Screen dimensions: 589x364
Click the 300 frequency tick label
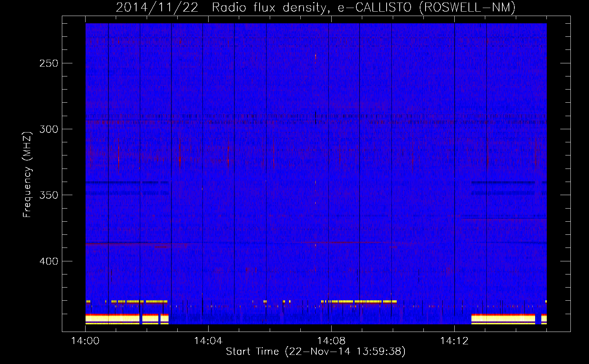point(49,129)
